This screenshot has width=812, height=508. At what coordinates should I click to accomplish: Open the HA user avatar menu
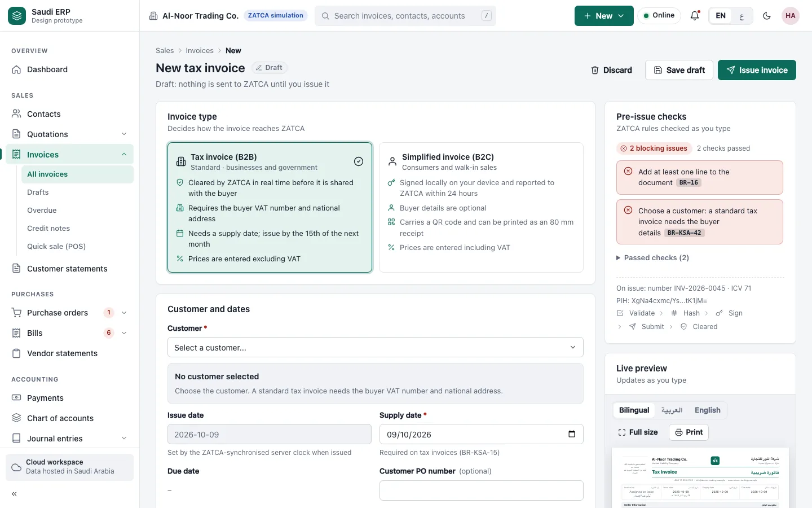pyautogui.click(x=791, y=16)
